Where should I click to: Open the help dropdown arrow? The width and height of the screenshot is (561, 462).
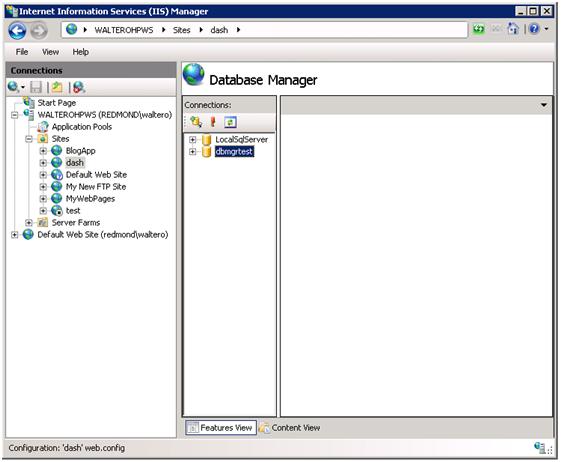pyautogui.click(x=546, y=29)
